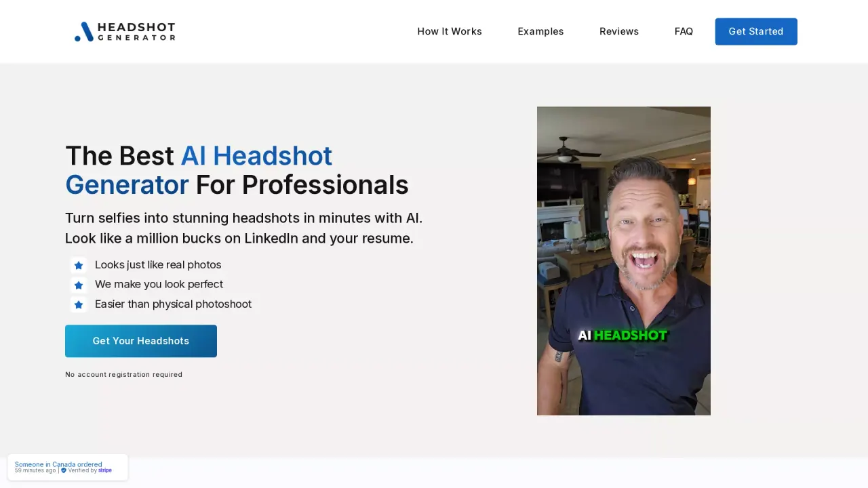
Task: Click the "We make you look perfect" text
Action: pos(159,285)
